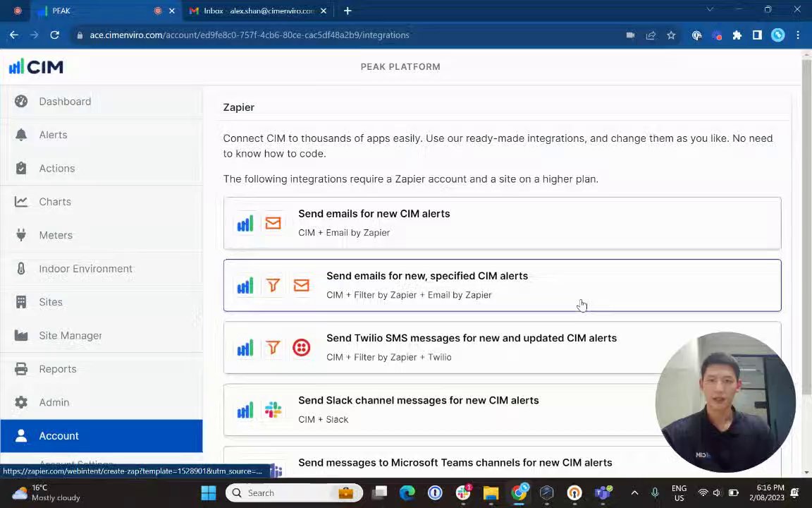Click the Meters plug icon
This screenshot has width=812, height=508.
click(21, 236)
